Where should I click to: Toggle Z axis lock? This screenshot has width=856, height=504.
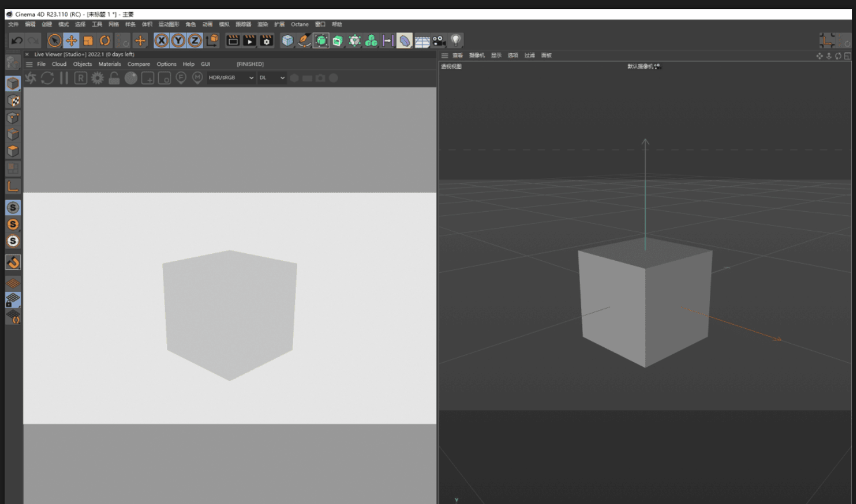(195, 40)
